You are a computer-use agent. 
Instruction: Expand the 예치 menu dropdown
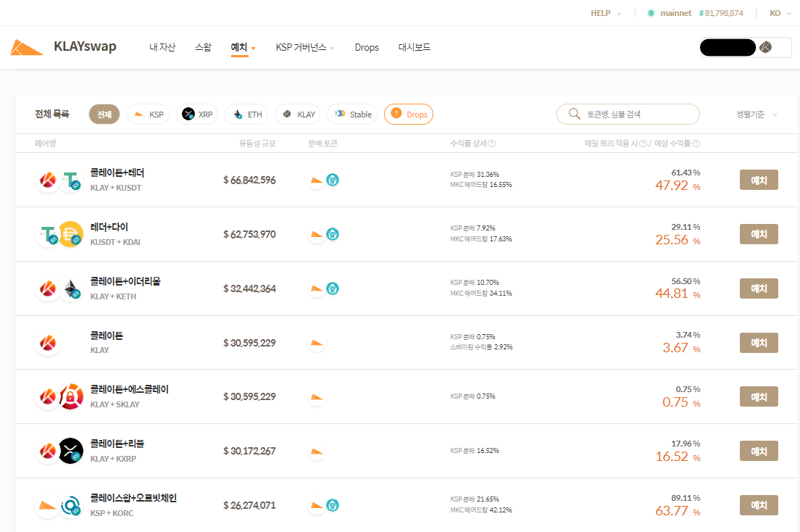243,48
